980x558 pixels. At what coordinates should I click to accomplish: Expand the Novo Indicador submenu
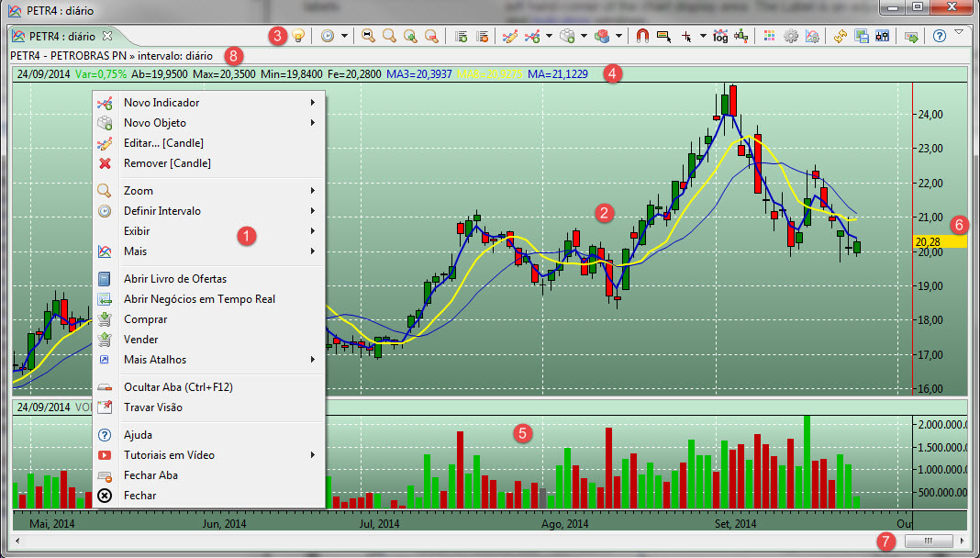(209, 103)
